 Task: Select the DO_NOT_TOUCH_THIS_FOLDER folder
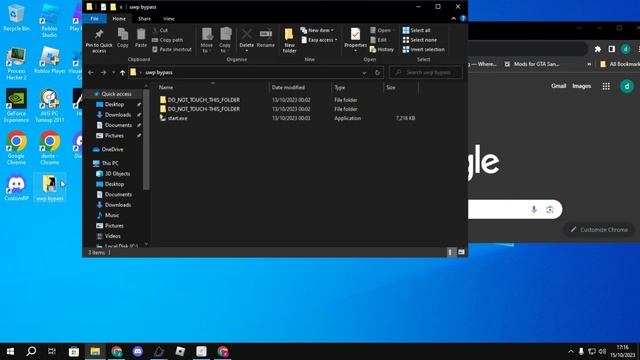point(200,100)
